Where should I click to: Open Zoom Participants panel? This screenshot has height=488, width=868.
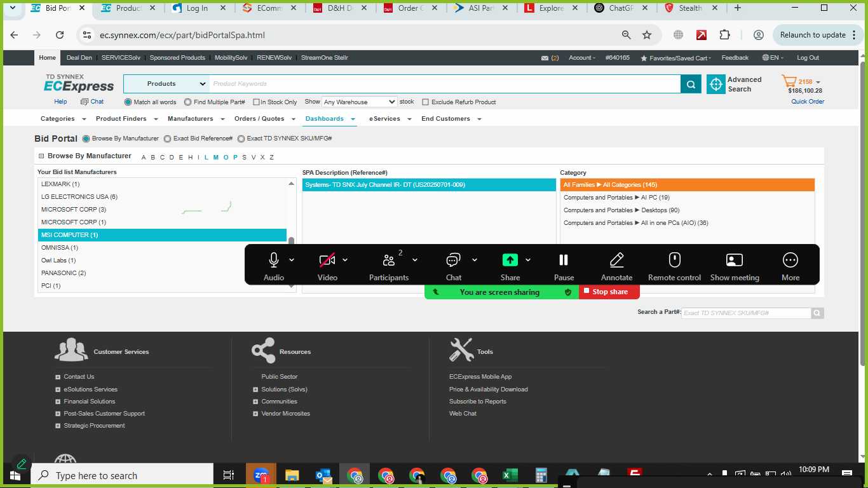tap(389, 266)
